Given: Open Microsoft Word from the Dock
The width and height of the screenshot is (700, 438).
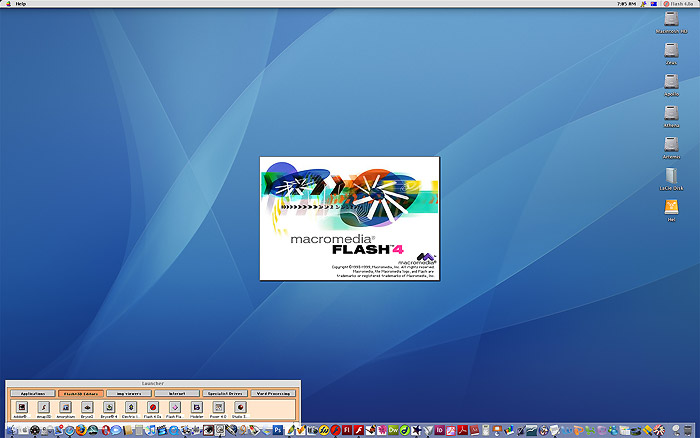Looking at the screenshot, I should pyautogui.click(x=566, y=430).
